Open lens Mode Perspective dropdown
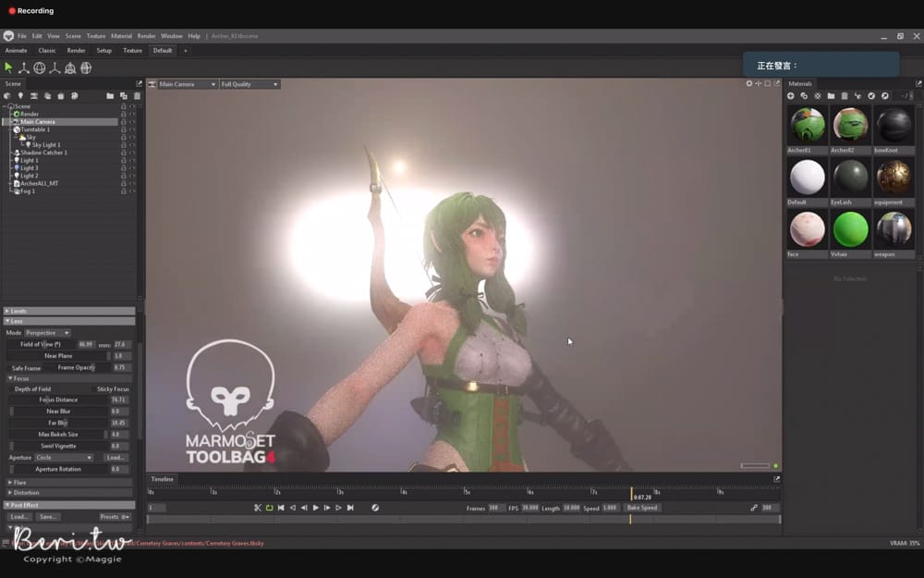Image resolution: width=924 pixels, height=578 pixels. [x=47, y=333]
